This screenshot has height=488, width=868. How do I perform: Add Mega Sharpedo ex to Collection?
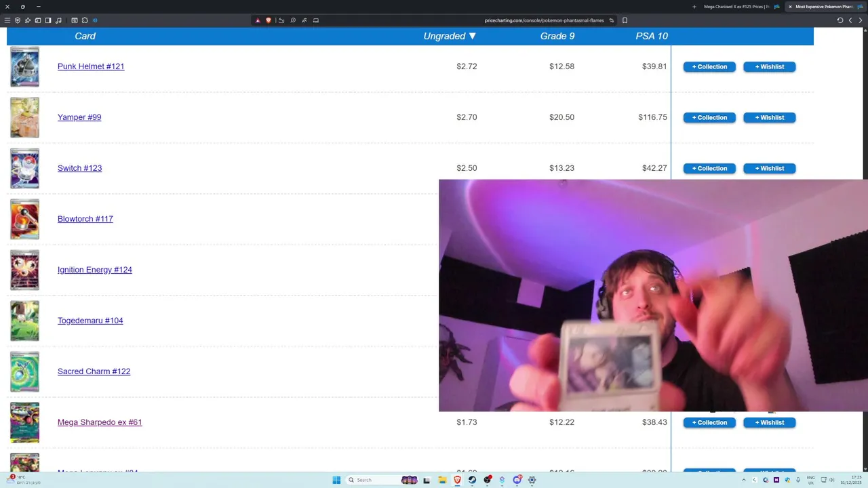[x=709, y=422]
